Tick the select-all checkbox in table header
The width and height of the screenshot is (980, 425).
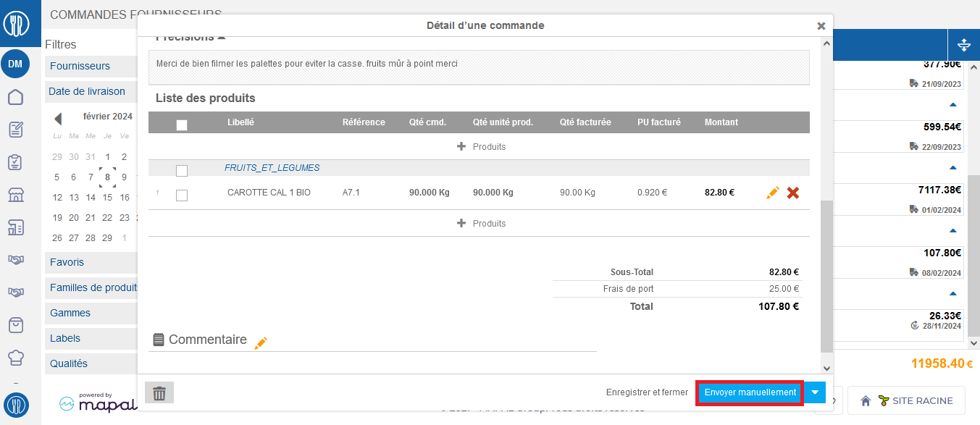point(182,125)
